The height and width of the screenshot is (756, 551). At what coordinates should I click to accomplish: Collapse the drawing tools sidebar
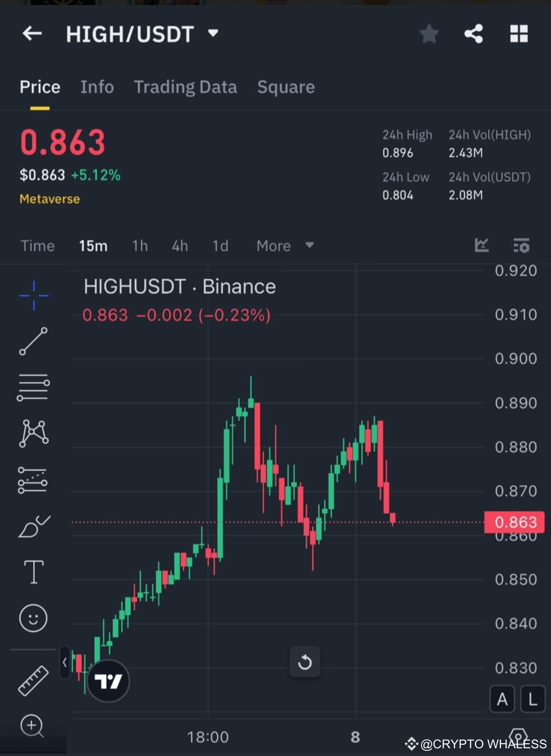(65, 661)
